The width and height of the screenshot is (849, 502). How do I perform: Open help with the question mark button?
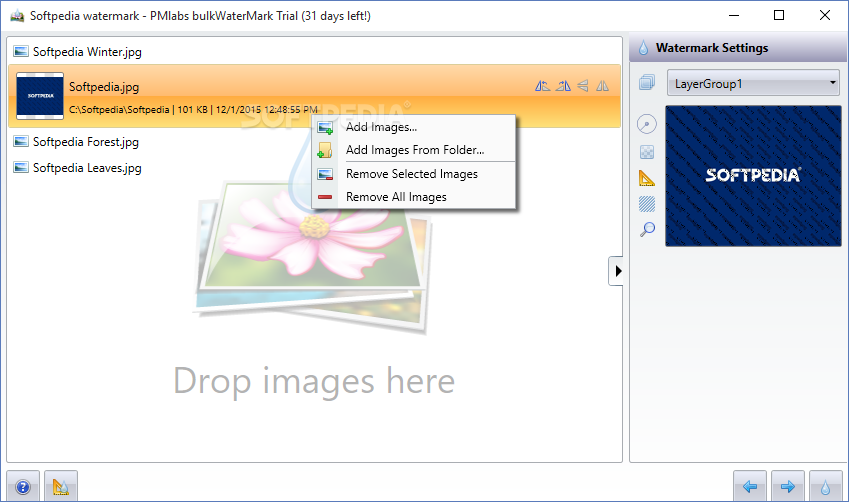point(23,487)
